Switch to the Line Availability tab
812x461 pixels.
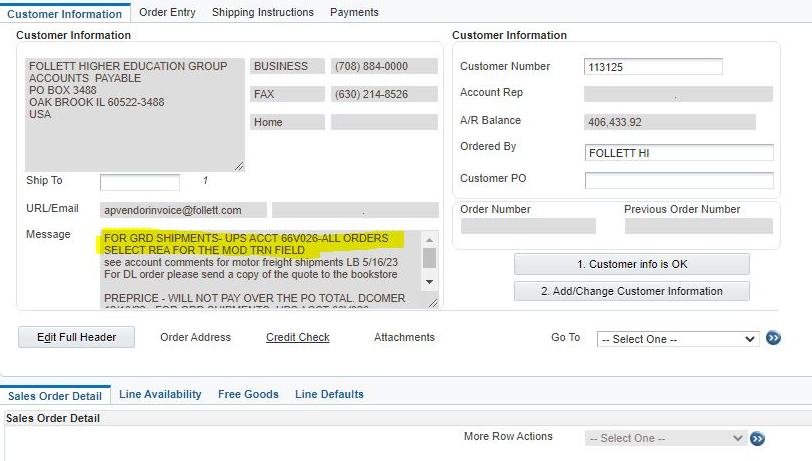click(x=160, y=394)
